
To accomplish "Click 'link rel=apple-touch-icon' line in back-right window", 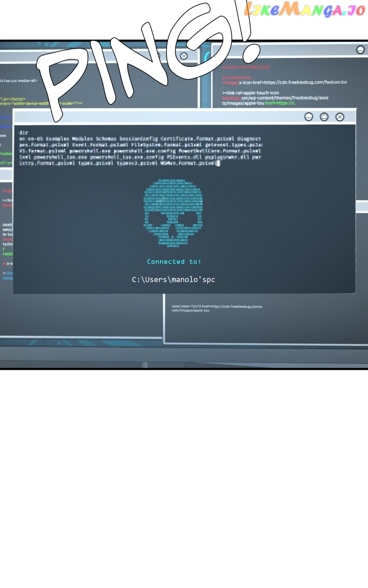I will coord(251,93).
